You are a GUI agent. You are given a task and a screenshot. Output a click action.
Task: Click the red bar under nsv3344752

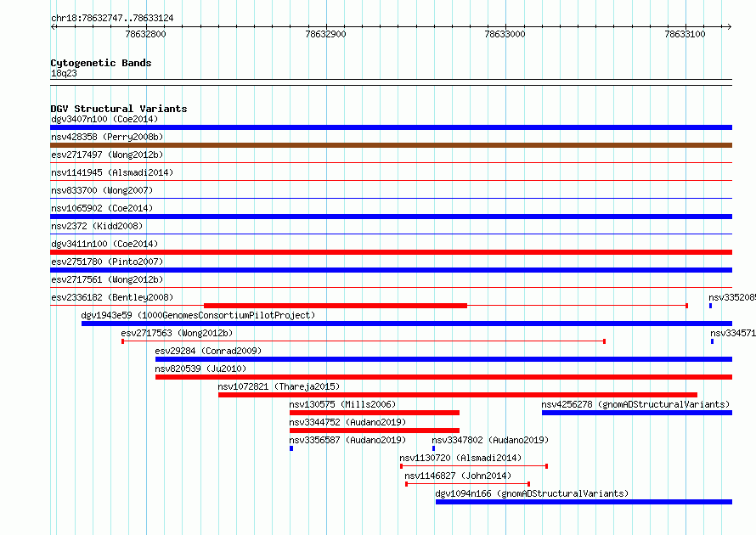tap(374, 431)
